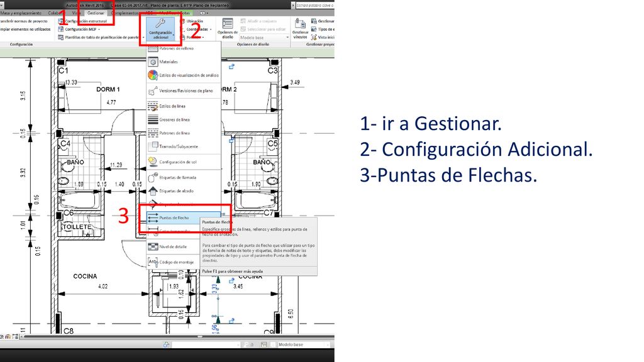Select Puntas de flecha menu entry
This screenshot has width=644, height=362.
point(184,218)
